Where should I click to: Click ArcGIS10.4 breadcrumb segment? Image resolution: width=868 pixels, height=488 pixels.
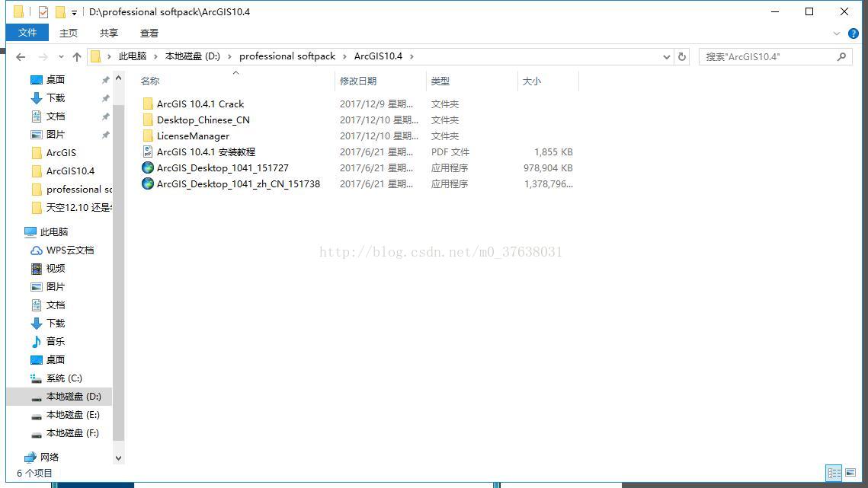pyautogui.click(x=378, y=56)
